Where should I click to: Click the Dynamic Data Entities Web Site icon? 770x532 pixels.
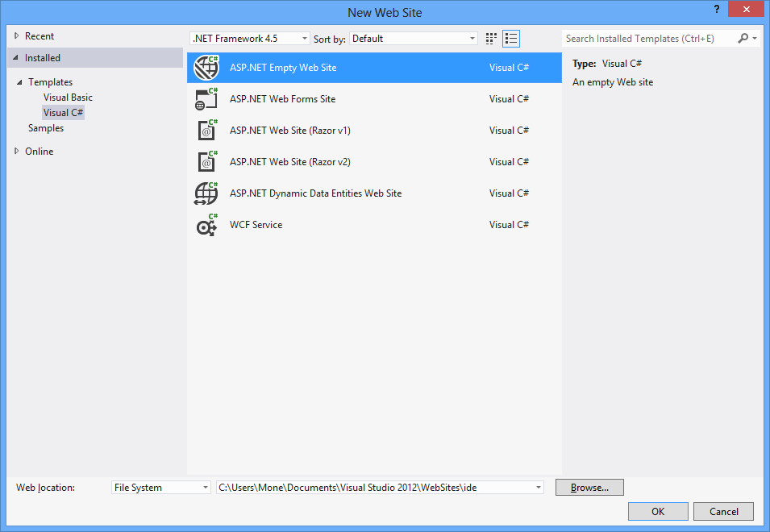(206, 193)
